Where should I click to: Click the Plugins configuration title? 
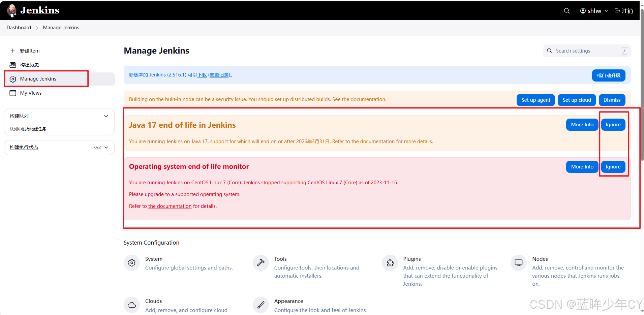click(412, 259)
